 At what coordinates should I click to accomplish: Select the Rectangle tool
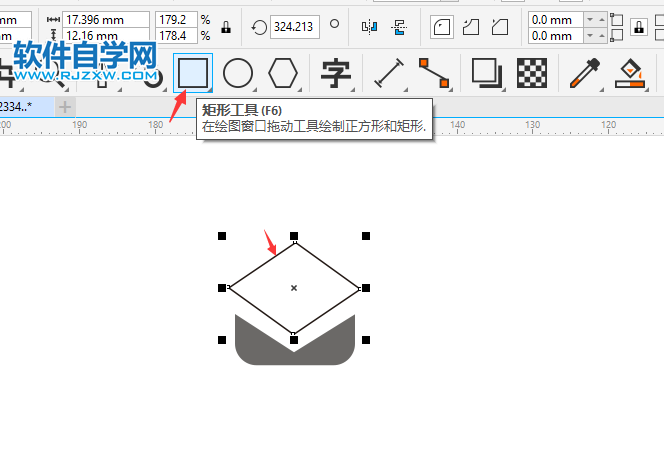click(193, 73)
